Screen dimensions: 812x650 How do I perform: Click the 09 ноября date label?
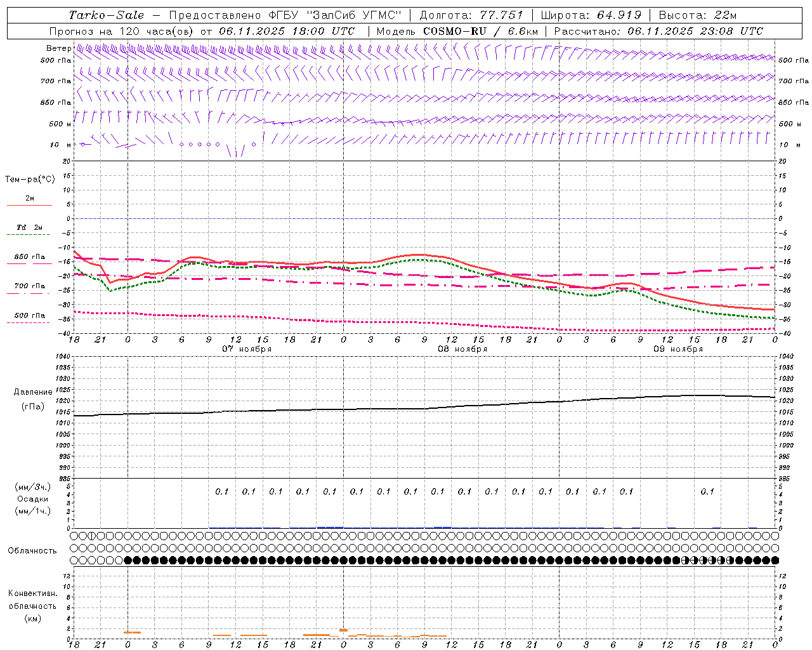[678, 349]
